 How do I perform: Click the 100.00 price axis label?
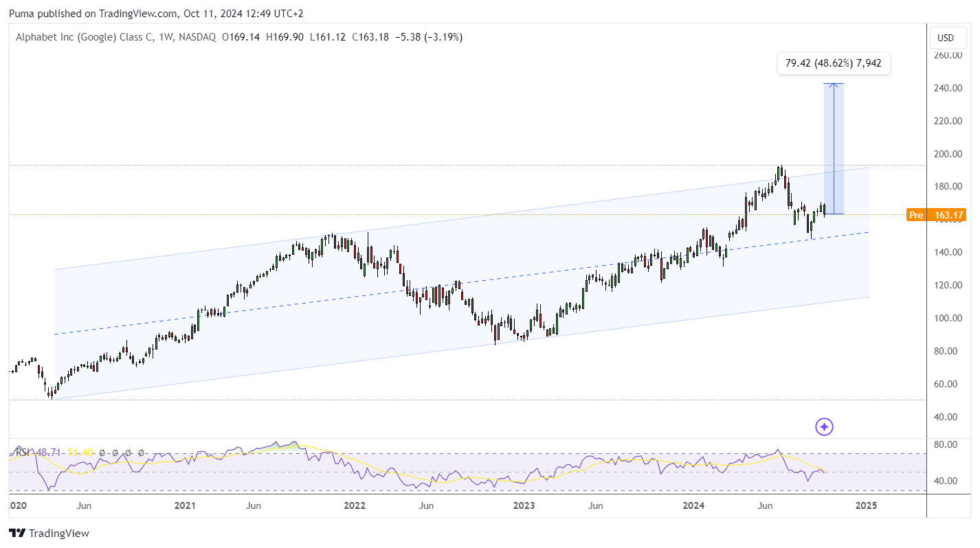tap(946, 318)
